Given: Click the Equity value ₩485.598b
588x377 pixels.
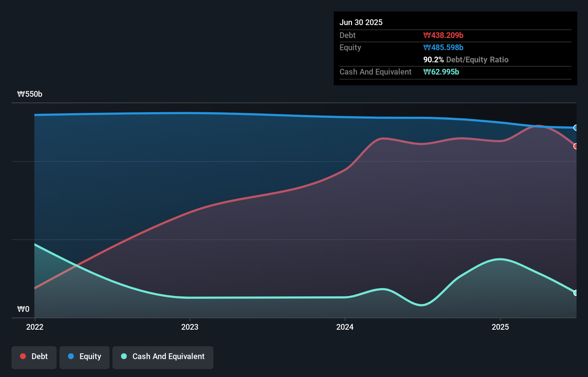Looking at the screenshot, I should 443,47.
